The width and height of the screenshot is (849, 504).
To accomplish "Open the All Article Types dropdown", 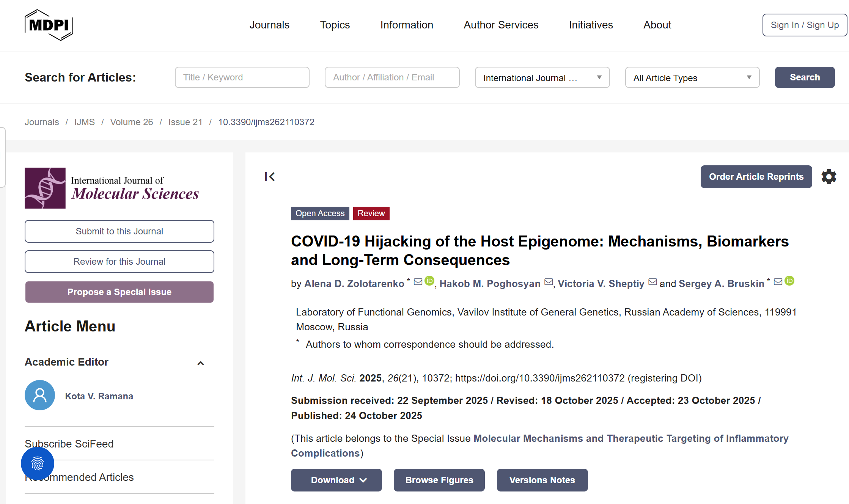I will 692,78.
